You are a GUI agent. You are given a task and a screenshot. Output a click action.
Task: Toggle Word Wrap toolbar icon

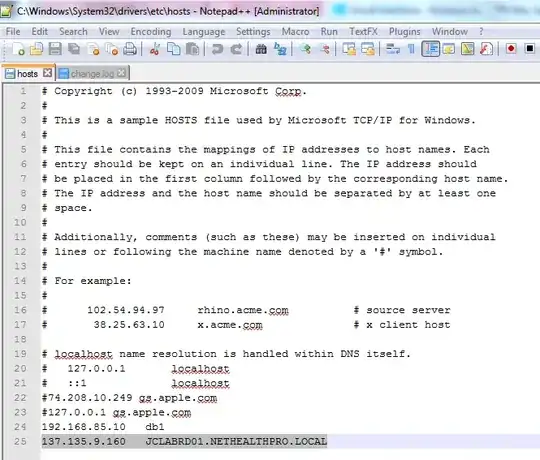click(393, 49)
